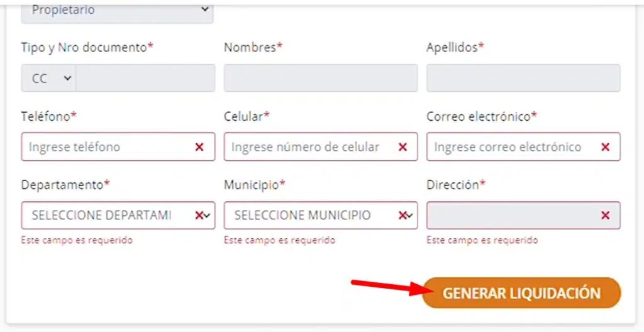Click the Apellidos input field

(x=523, y=78)
